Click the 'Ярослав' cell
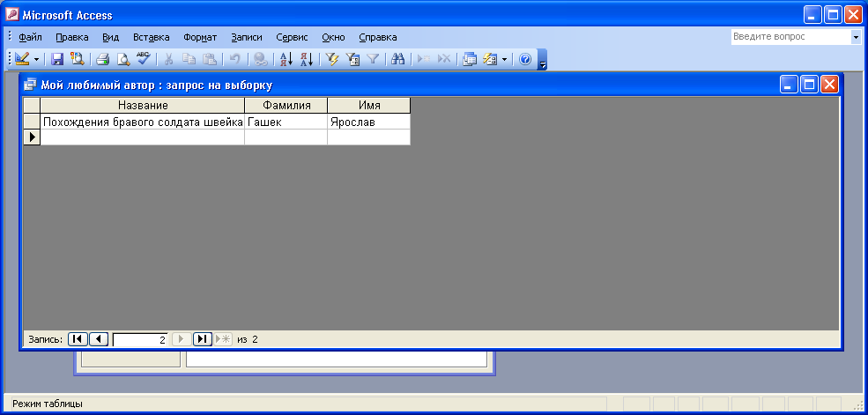 click(x=369, y=122)
